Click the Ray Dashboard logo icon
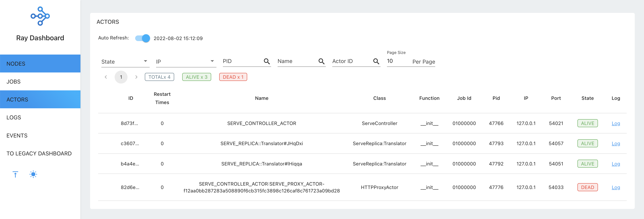This screenshot has height=219, width=644. [x=40, y=16]
